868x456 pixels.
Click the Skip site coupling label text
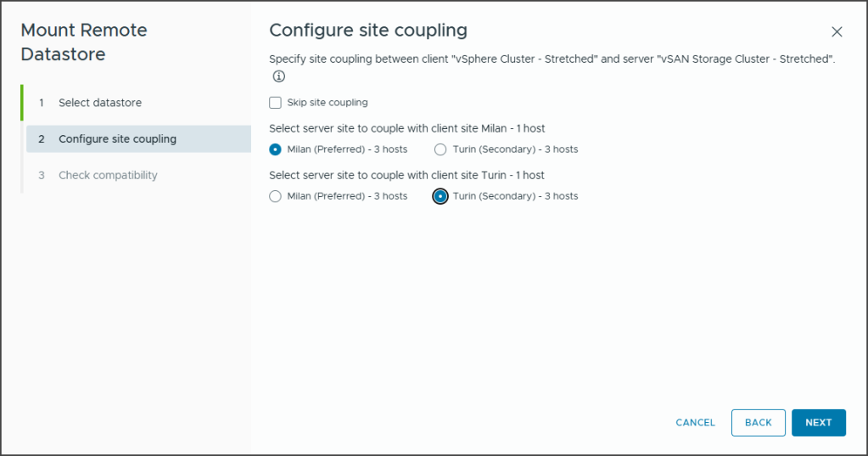coord(328,103)
